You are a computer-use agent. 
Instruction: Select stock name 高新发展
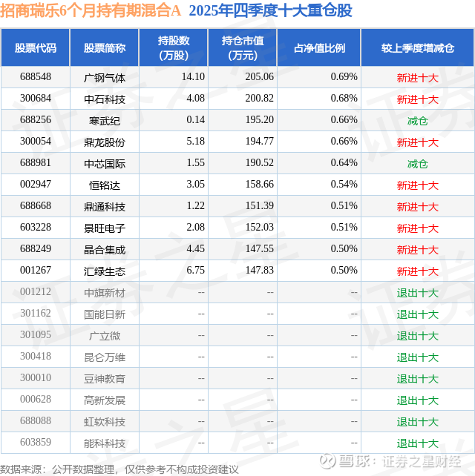(105, 400)
